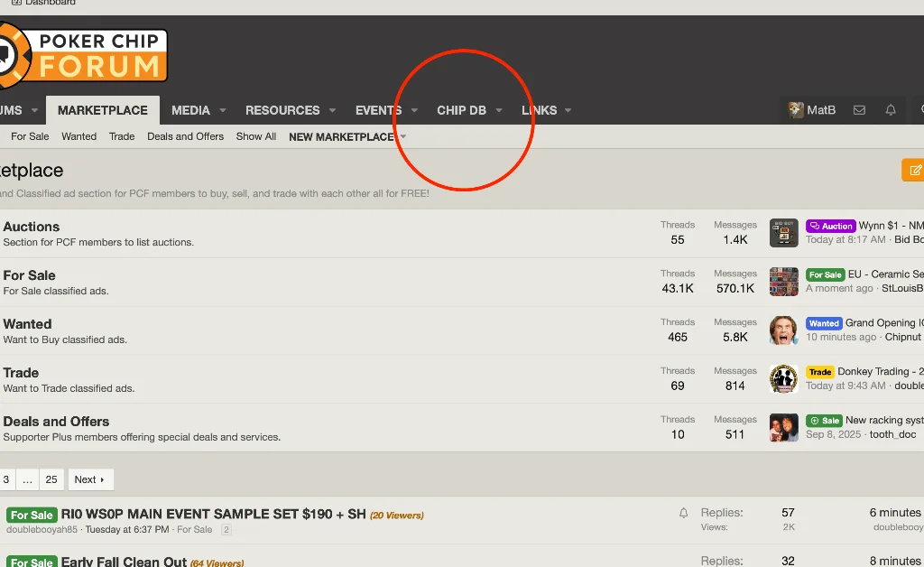924x567 pixels.
Task: Open the Deals and Offers forum link
Action: (x=56, y=422)
